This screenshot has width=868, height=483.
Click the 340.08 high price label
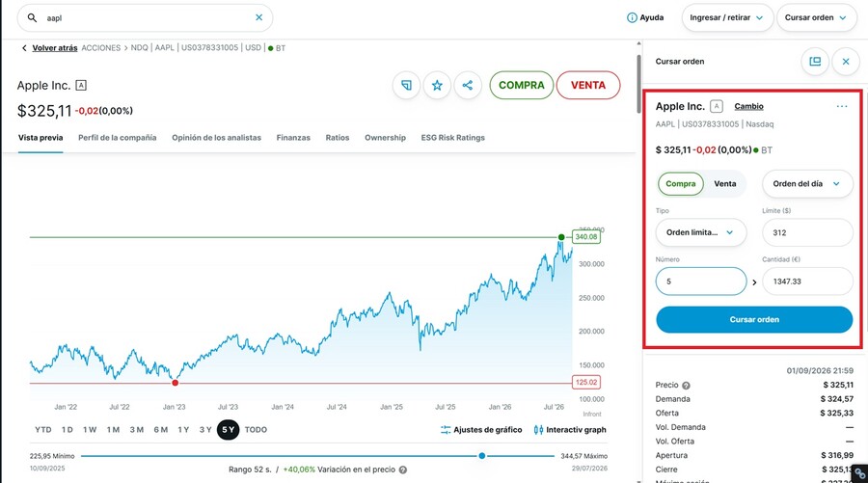pyautogui.click(x=586, y=237)
